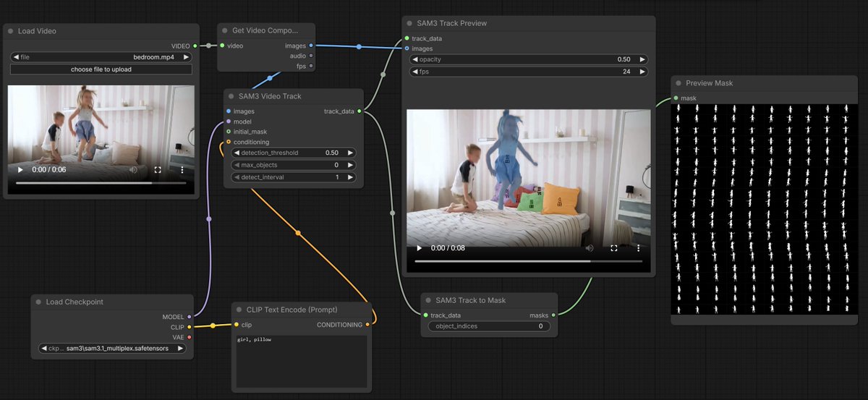Screen dimensions: 868x400
Task: Click the initial_mask input socket
Action: [229, 132]
